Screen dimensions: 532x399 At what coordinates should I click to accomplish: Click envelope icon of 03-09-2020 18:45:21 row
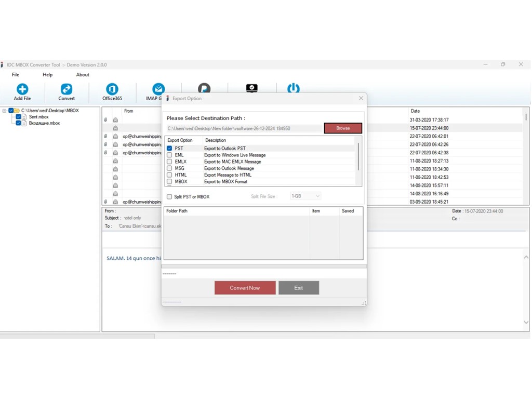[115, 202]
